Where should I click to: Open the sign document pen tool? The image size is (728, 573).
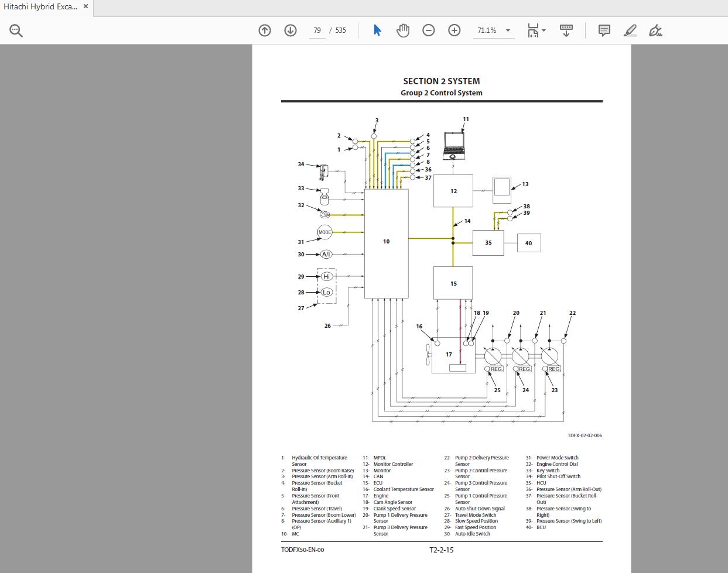tap(656, 30)
